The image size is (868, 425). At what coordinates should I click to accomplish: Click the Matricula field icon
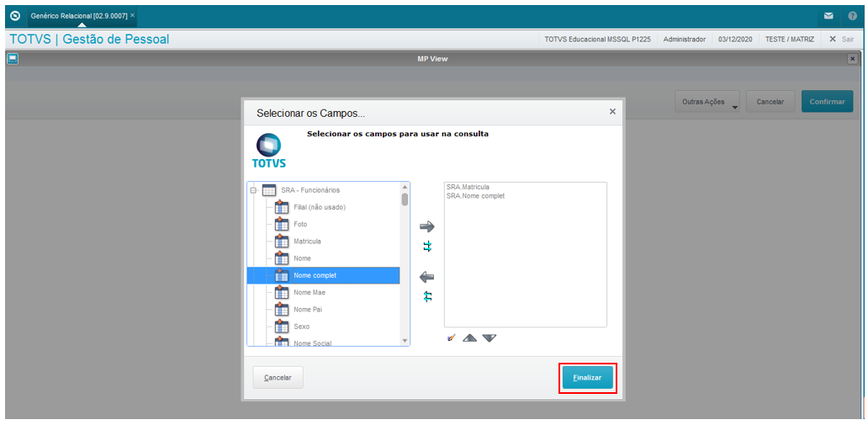[282, 242]
